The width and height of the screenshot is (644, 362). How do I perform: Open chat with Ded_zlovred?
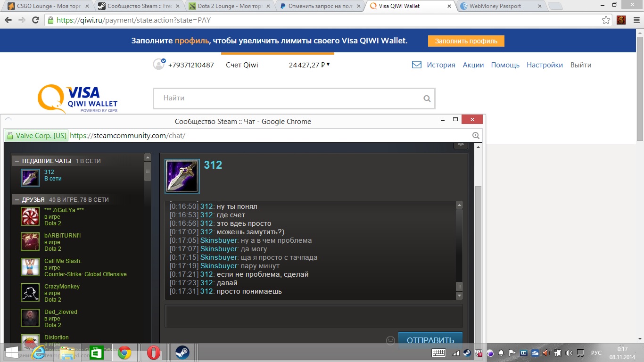(x=78, y=318)
